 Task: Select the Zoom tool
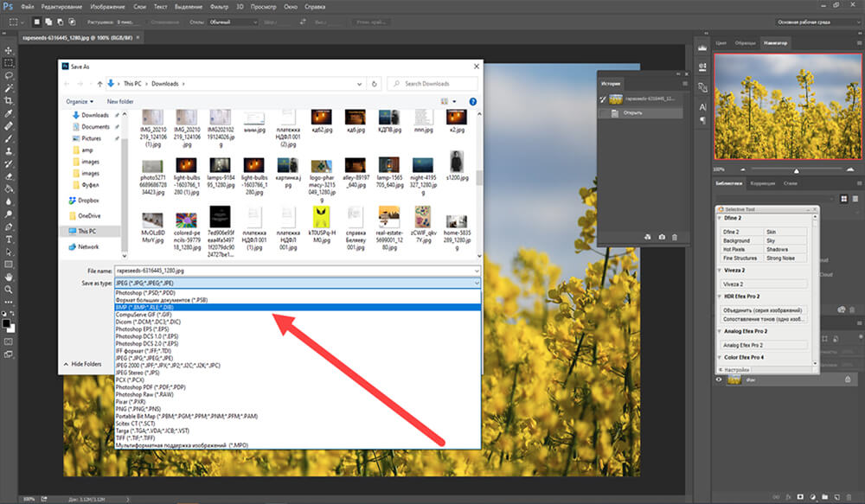click(x=10, y=290)
